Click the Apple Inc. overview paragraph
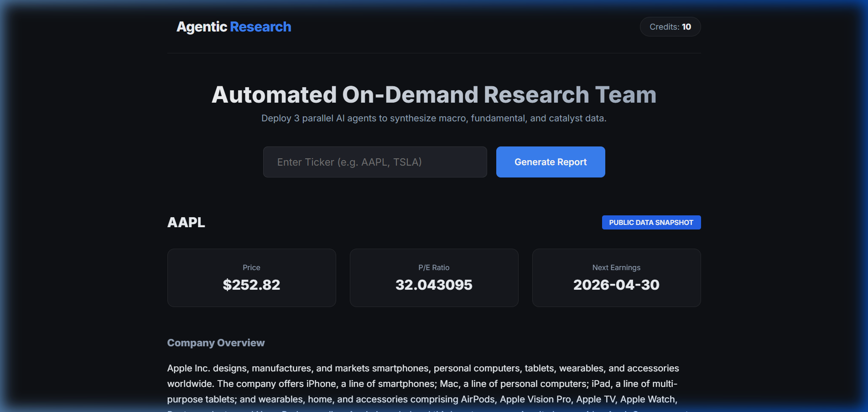Screen dimensions: 868x412 click(423, 384)
